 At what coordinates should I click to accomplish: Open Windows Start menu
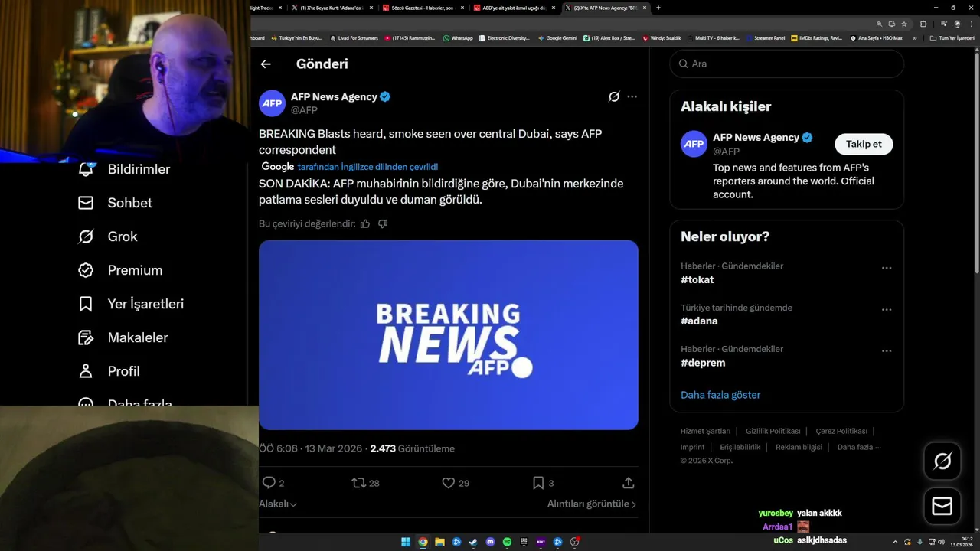click(x=406, y=542)
